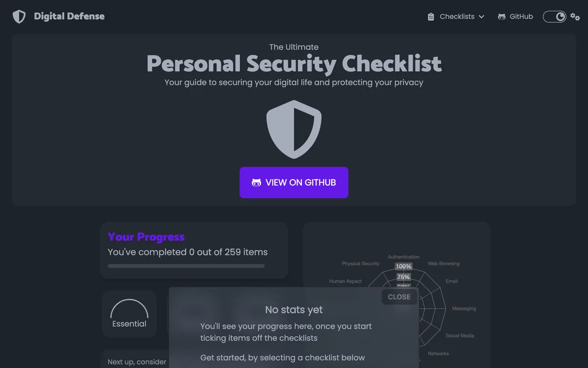
Task: Expand the Checklists dropdown chevron
Action: pyautogui.click(x=481, y=17)
